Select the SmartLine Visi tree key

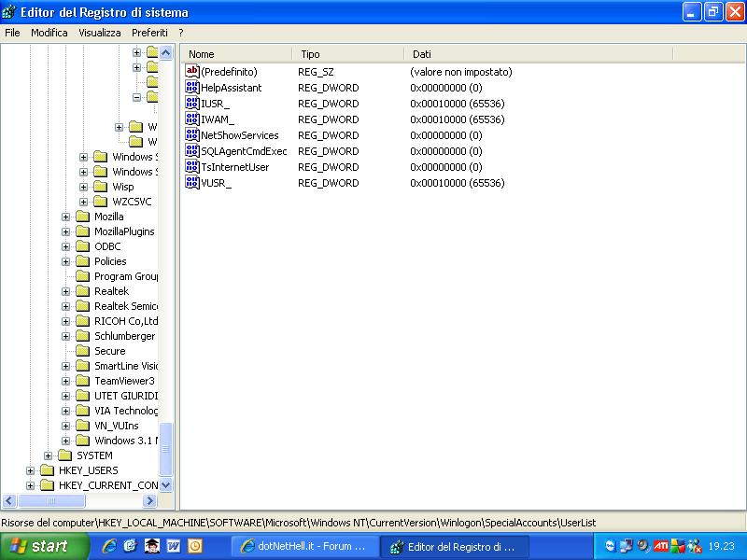126,366
